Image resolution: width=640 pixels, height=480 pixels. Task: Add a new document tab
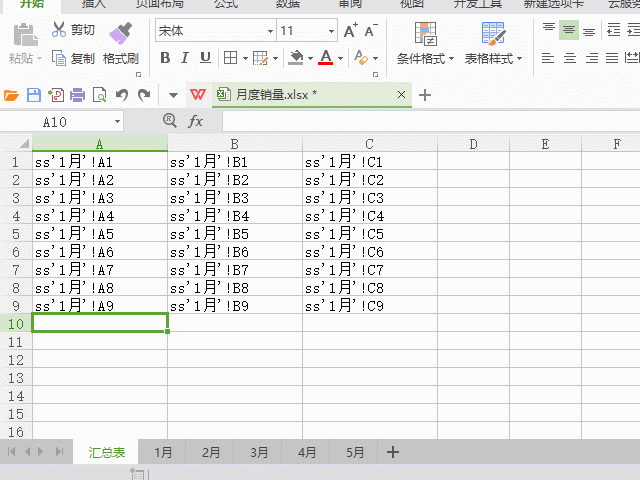point(425,95)
